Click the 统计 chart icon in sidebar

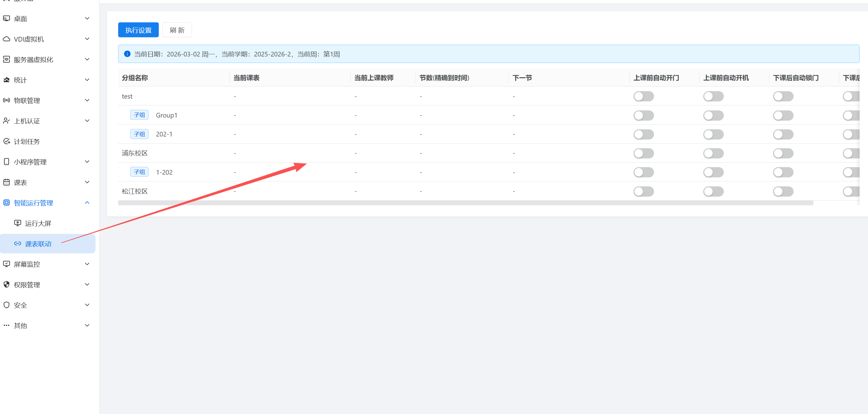coord(7,80)
